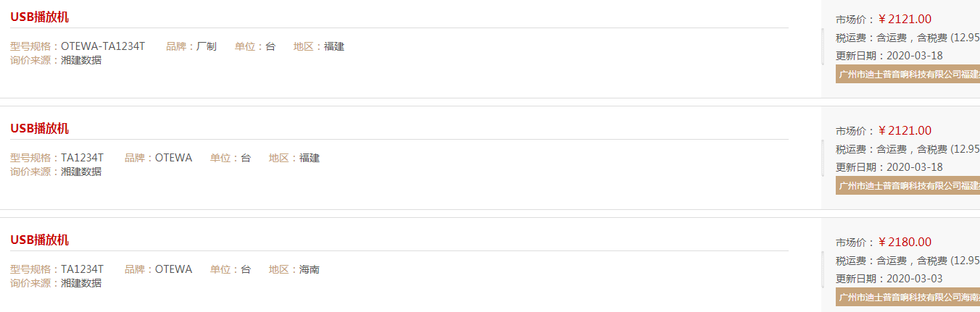The width and height of the screenshot is (980, 312).
Task: Click the OTEWA-TA1234T model specification text
Action: 103,46
